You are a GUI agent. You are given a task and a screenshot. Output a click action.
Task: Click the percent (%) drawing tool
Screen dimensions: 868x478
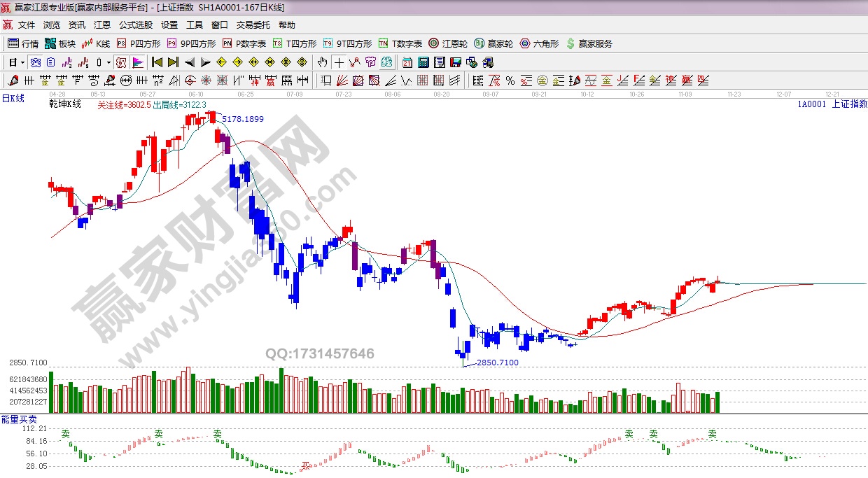pos(510,80)
